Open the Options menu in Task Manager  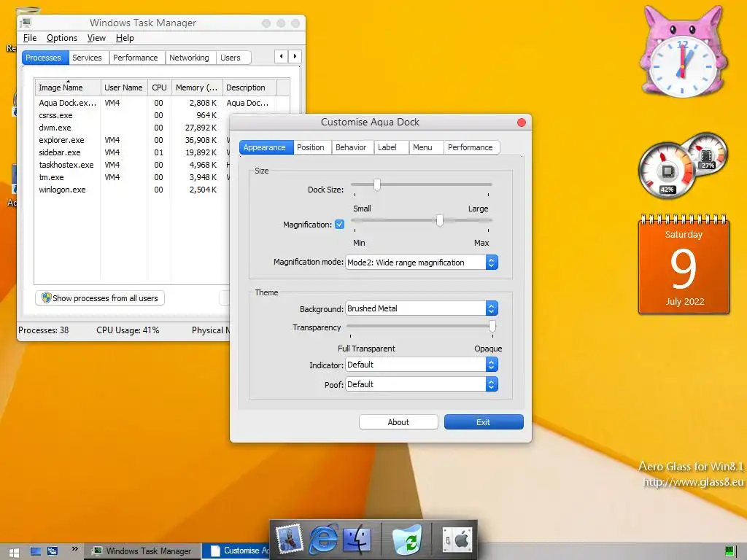click(62, 38)
